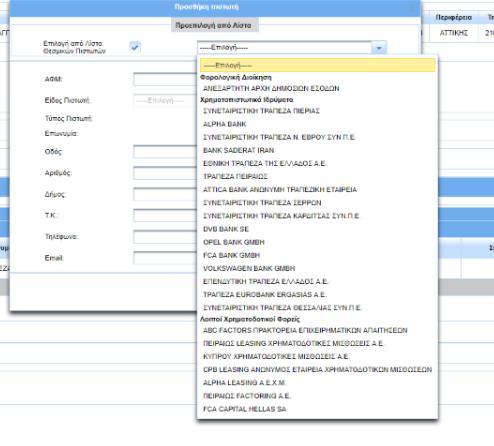Viewport: 494px width, 446px height.
Task: Pick ΣΥΝΕΤΑΙΡΙΣΤΙΚΗ ΤΡΑΠΕΖΑ ΣΕΡΡΩΝ
Action: click(262, 203)
